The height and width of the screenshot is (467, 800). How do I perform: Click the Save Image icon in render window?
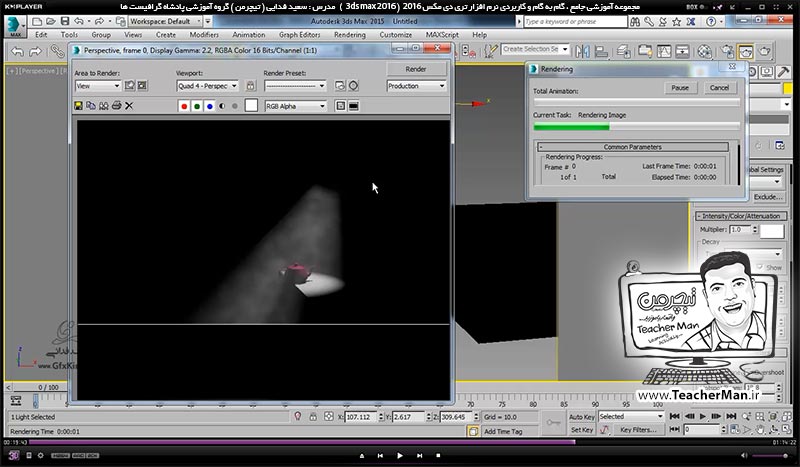[79, 106]
